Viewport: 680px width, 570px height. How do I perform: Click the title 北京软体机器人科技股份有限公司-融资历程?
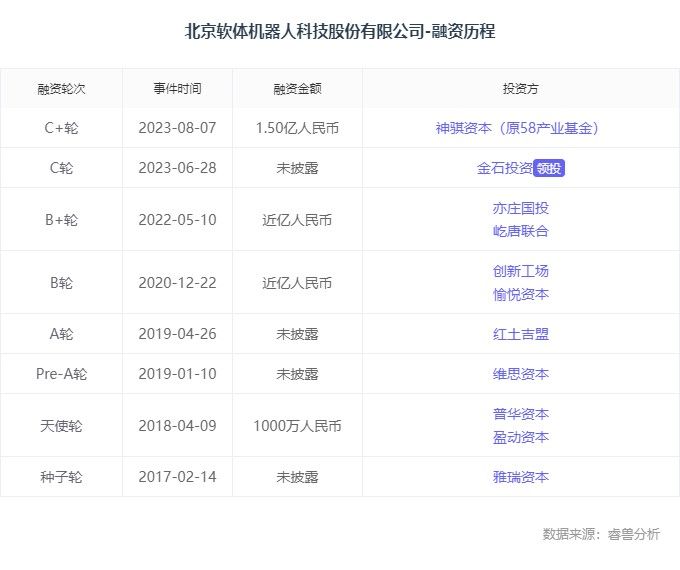[340, 31]
